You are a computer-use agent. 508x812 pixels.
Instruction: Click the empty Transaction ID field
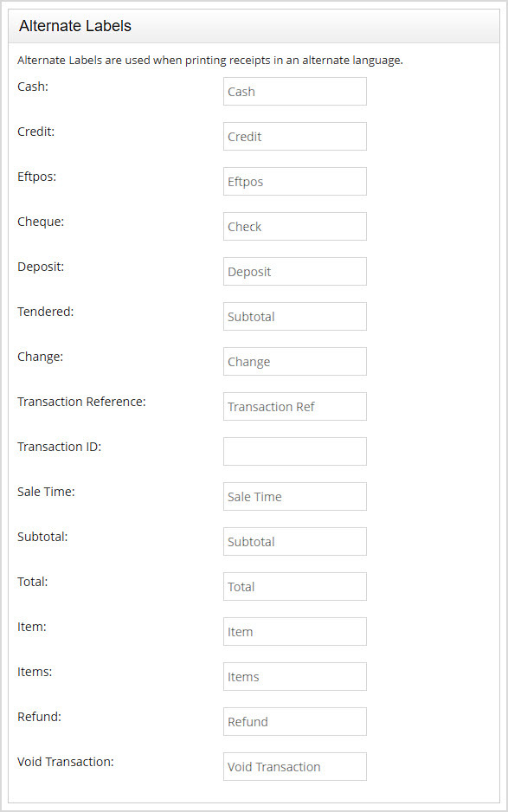click(x=294, y=451)
